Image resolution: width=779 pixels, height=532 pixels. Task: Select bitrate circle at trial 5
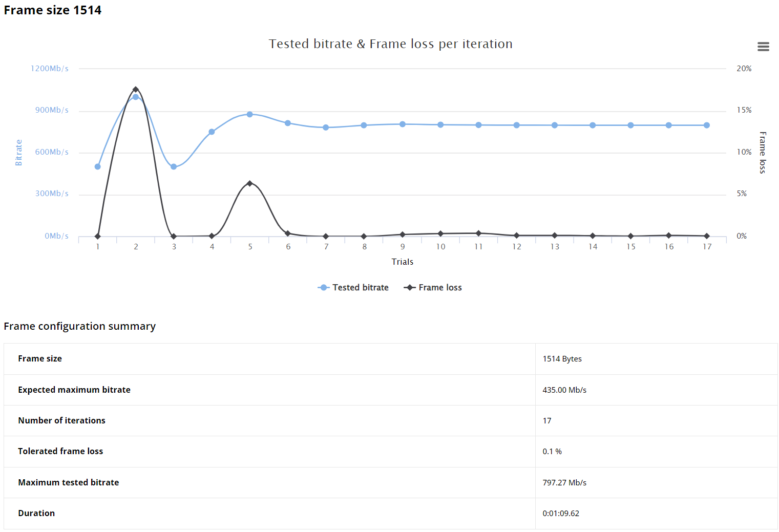(x=250, y=114)
